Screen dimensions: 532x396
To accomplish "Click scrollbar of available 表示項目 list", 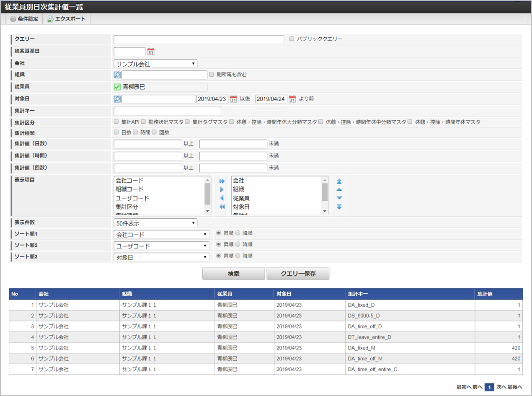I will pos(207,195).
